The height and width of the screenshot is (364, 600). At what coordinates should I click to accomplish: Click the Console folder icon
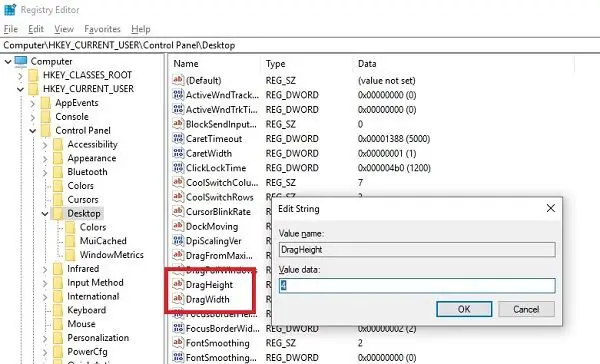coord(46,116)
